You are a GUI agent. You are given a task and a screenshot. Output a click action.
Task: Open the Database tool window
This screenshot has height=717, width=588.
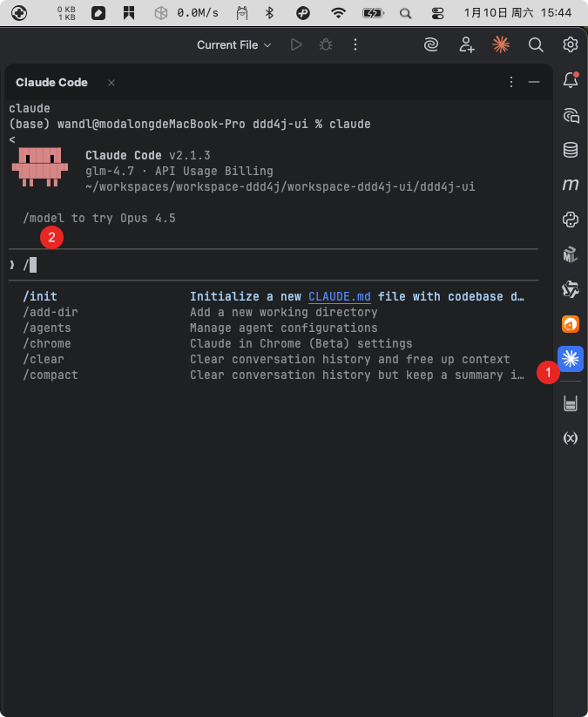click(x=571, y=150)
